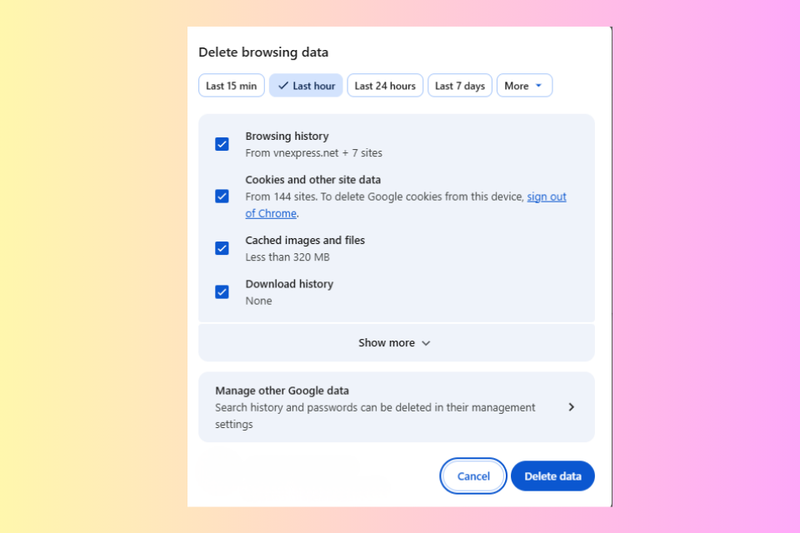Uncheck the Download history checkbox
800x533 pixels.
point(222,292)
